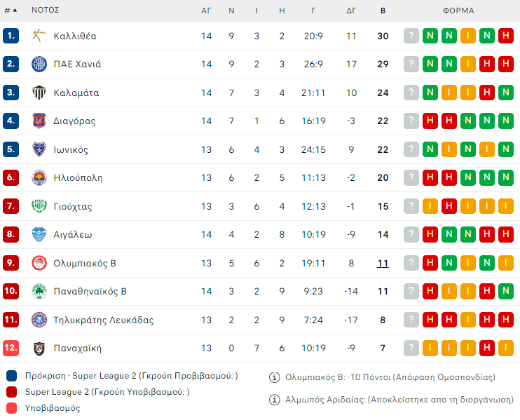Click info icon beside Αλμωπός Αριδαίας note
520x420 pixels.
[275, 400]
